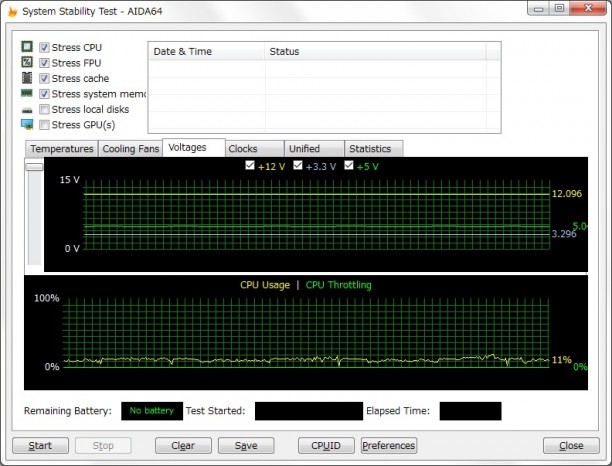Toggle the Stress system memory checkbox
The image size is (612, 466).
tap(44, 94)
